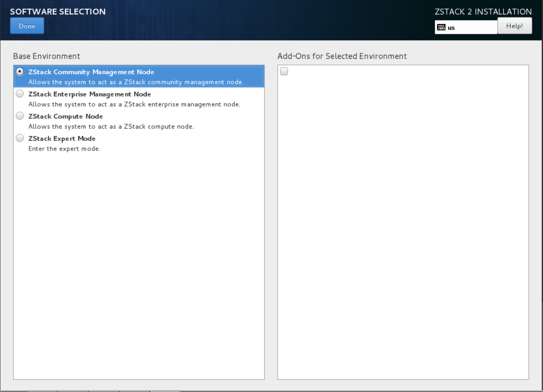Click the keyboard layout icon next to us
The image size is (543, 392).
441,27
